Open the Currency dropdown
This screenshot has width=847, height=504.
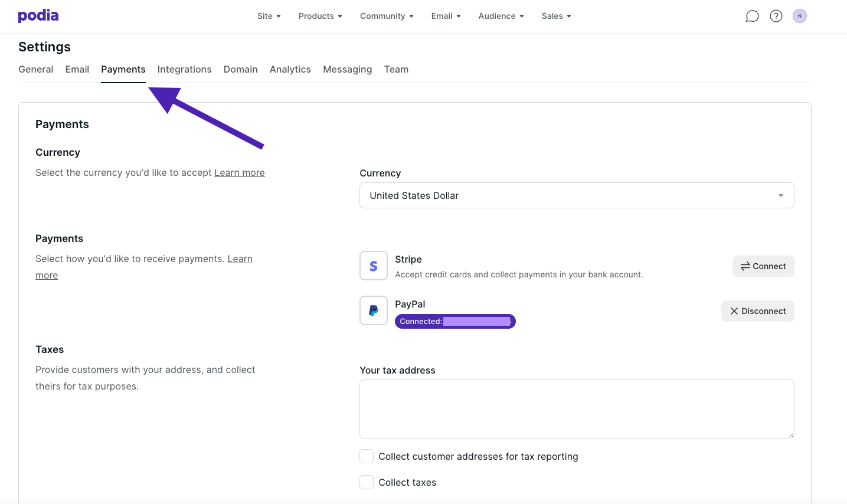click(x=577, y=195)
